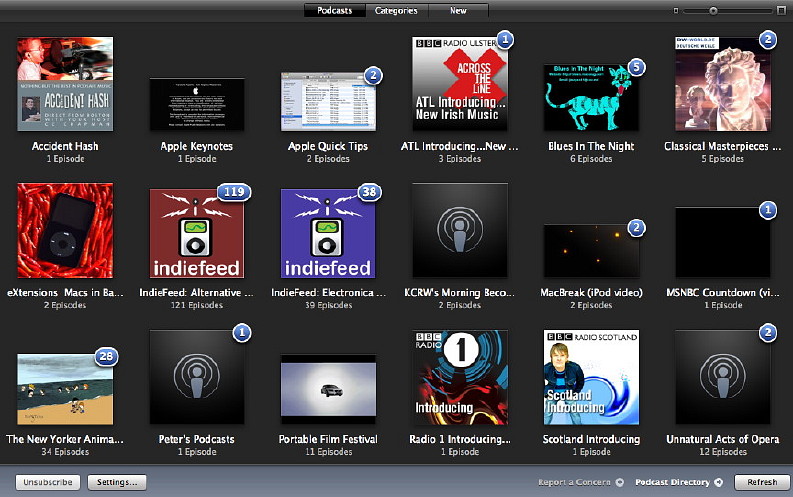Open Scotland Introducing BBC artwork
The image size is (793, 497).
pyautogui.click(x=591, y=377)
